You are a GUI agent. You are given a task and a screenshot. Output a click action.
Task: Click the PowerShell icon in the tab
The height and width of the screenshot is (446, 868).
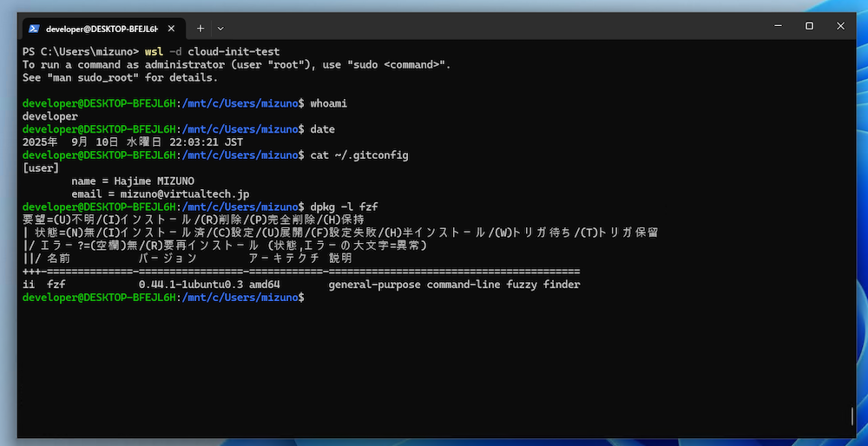point(35,28)
